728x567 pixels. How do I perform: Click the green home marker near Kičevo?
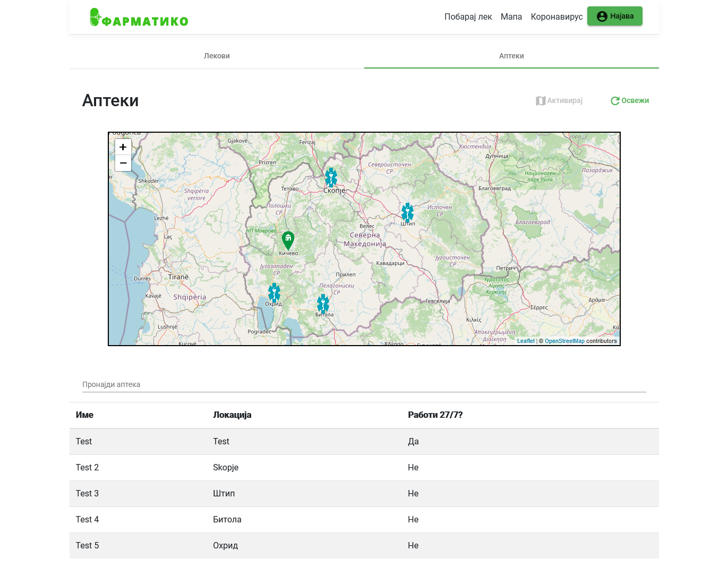[x=288, y=240]
